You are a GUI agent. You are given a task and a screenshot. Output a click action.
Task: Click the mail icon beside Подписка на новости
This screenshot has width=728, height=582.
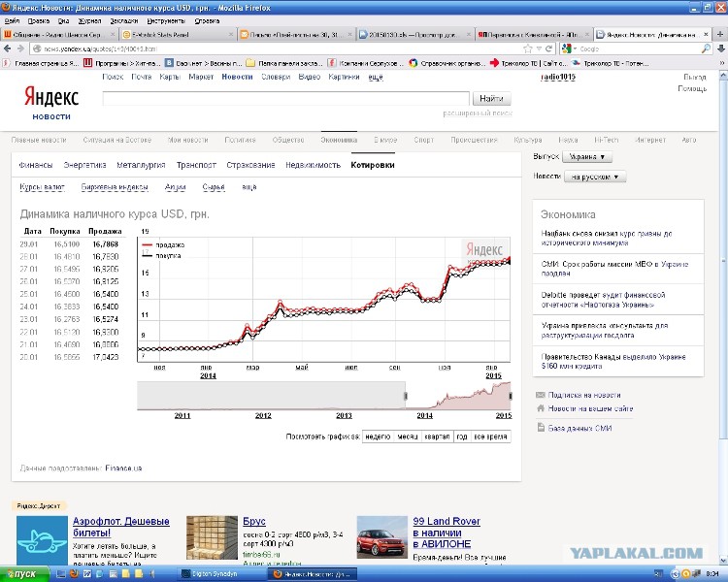[540, 395]
